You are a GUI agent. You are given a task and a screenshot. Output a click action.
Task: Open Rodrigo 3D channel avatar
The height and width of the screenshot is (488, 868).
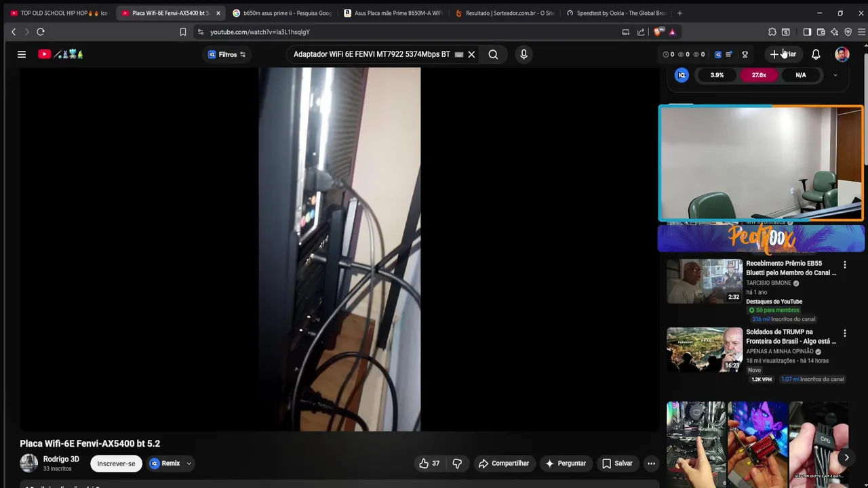tap(28, 464)
